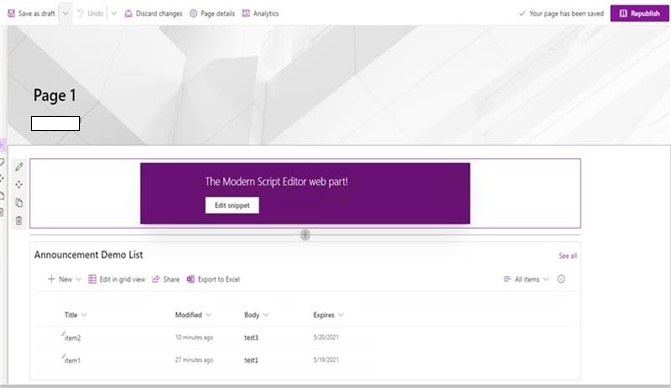This screenshot has height=388, width=671.
Task: Open the Title column header menu
Action: pos(75,315)
